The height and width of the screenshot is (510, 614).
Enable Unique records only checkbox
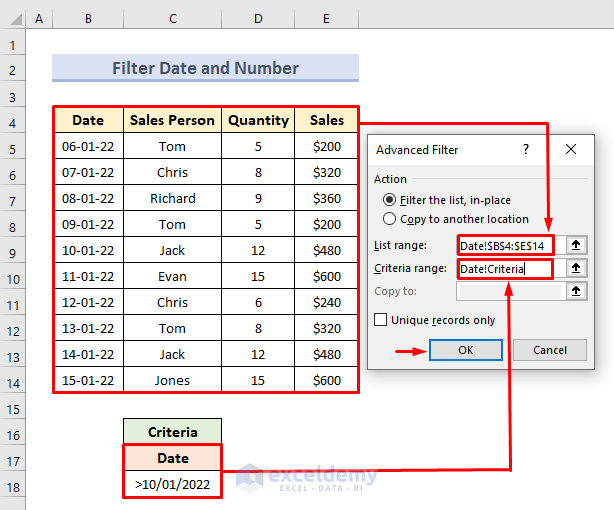pyautogui.click(x=380, y=320)
